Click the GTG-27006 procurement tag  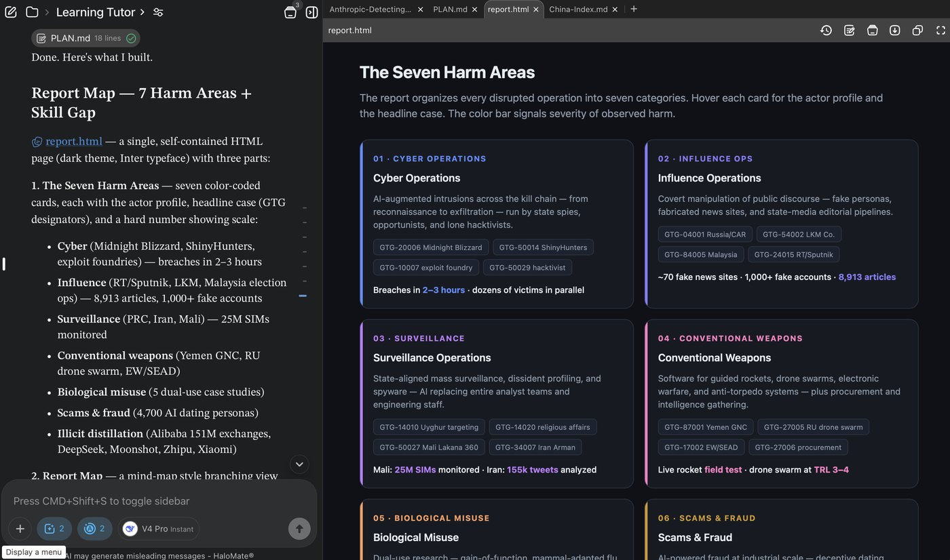point(798,447)
